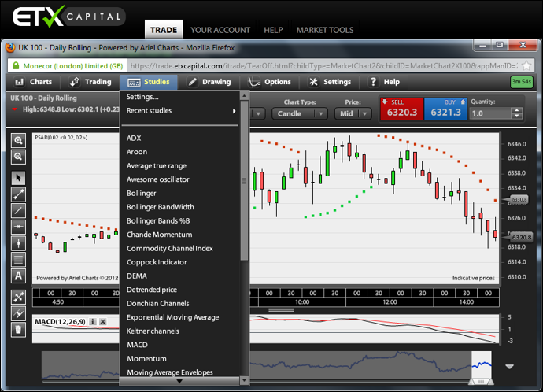The image size is (543, 392).
Task: Open the Charts toolbar menu
Action: click(33, 82)
